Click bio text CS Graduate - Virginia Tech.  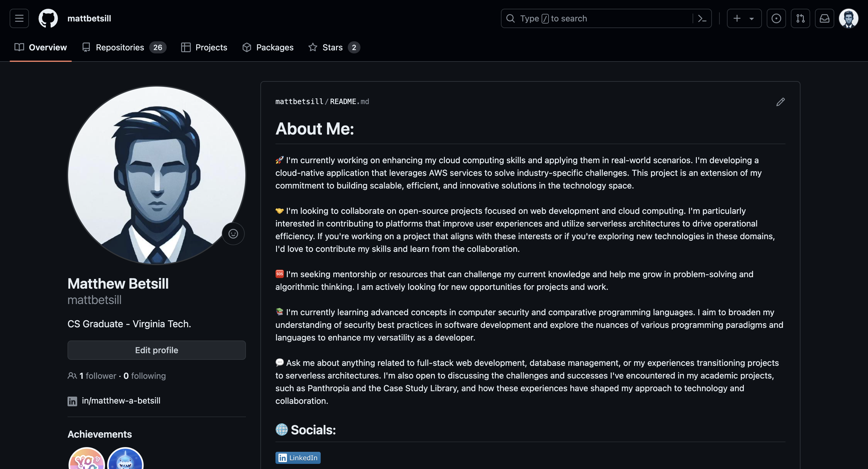[x=129, y=324]
